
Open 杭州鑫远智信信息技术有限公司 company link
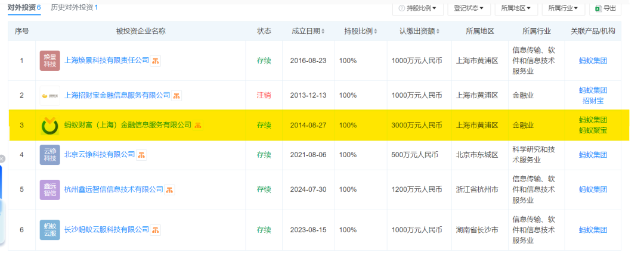114,189
